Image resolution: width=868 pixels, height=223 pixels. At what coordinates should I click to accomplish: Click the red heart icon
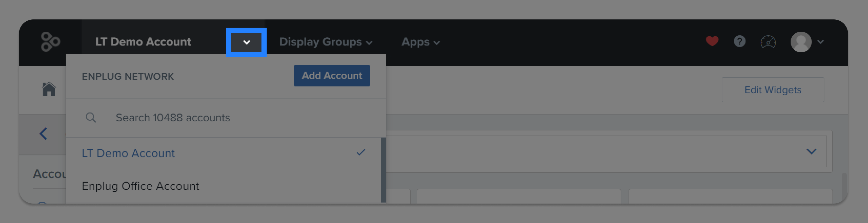pos(712,41)
